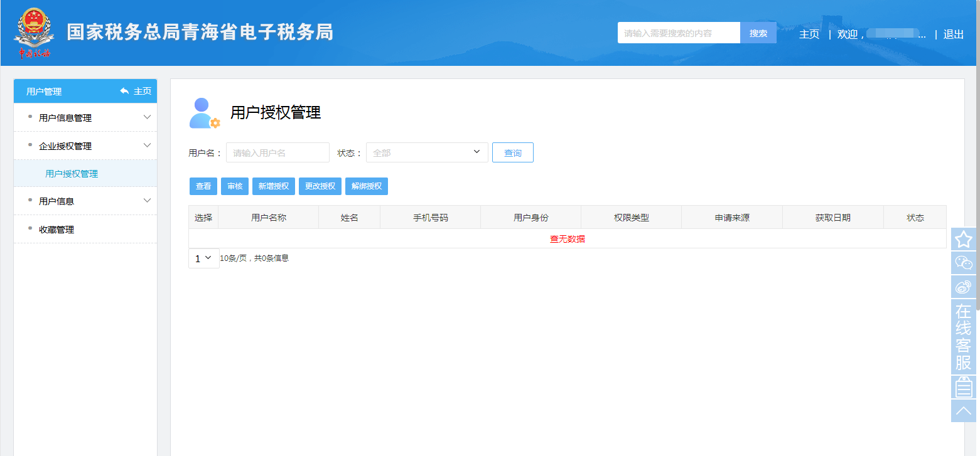Viewport: 980px width, 456px height.
Task: Select 用户信息管理 menu item
Action: (x=65, y=118)
